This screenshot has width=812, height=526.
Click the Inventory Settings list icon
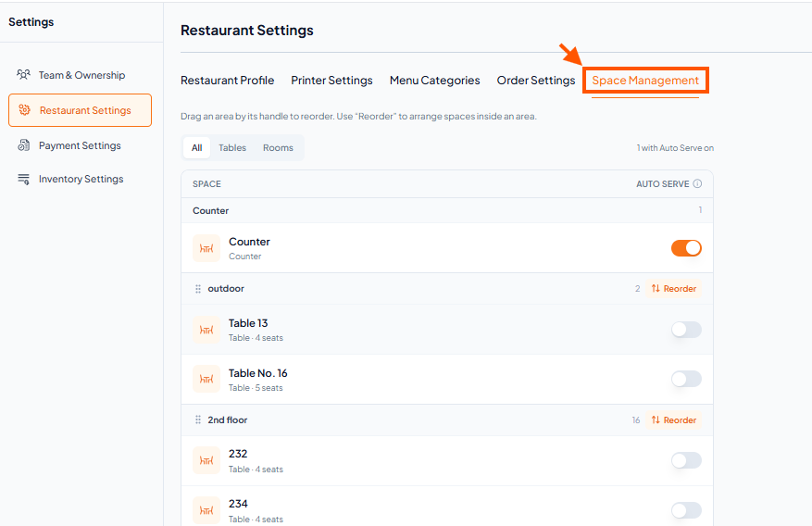(x=24, y=179)
